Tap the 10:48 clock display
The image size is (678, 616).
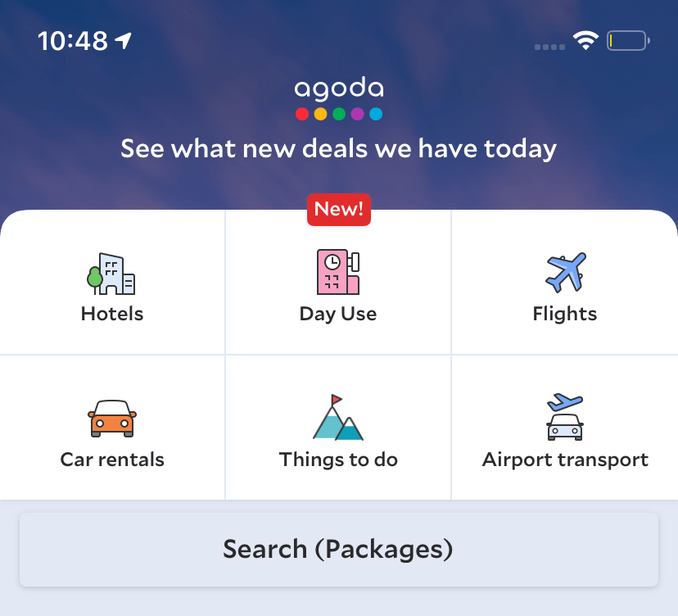75,41
